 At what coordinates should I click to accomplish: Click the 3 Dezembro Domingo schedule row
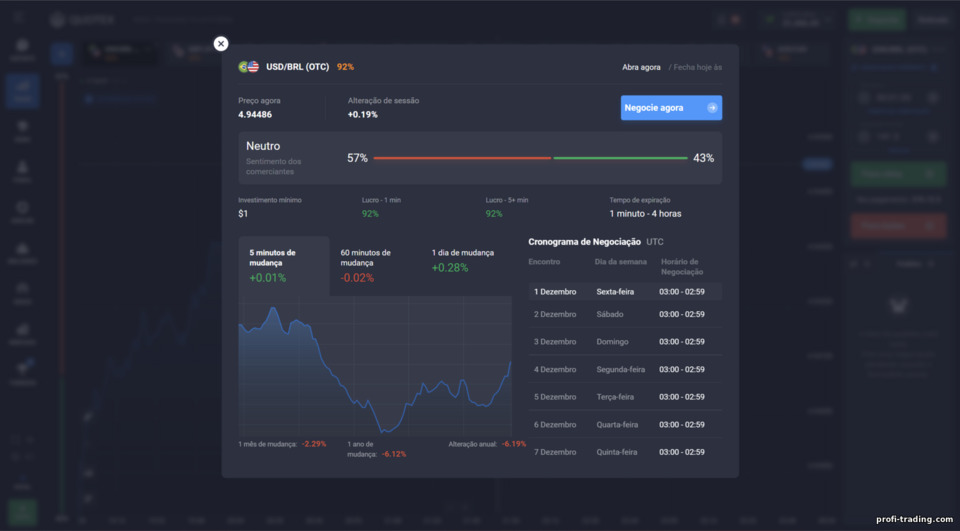[625, 342]
